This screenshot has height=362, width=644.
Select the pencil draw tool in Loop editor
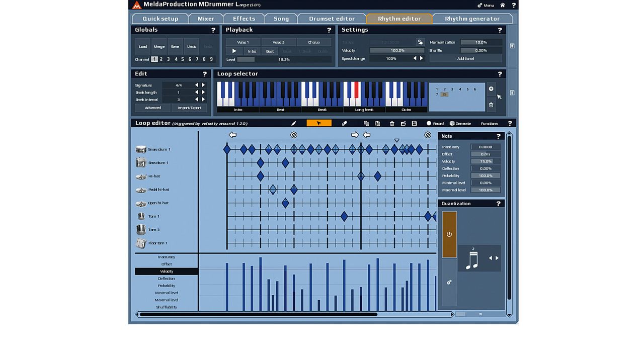click(x=294, y=123)
